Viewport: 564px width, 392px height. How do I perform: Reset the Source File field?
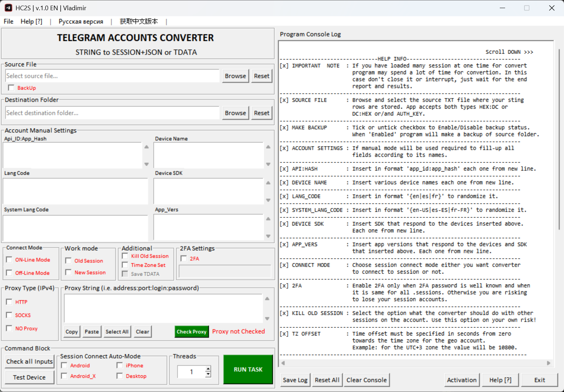261,76
